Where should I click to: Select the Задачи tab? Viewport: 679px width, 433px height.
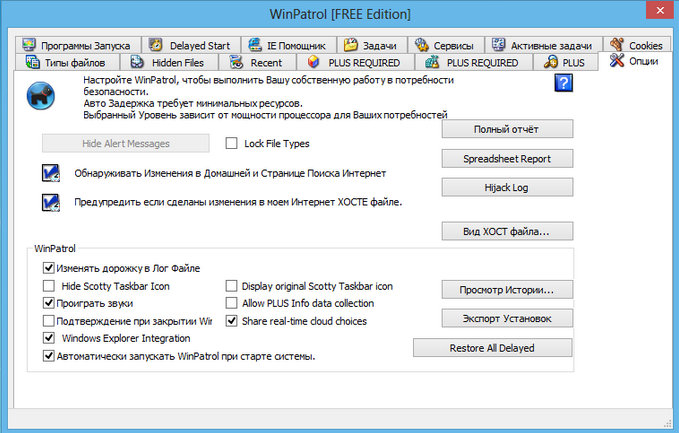372,45
